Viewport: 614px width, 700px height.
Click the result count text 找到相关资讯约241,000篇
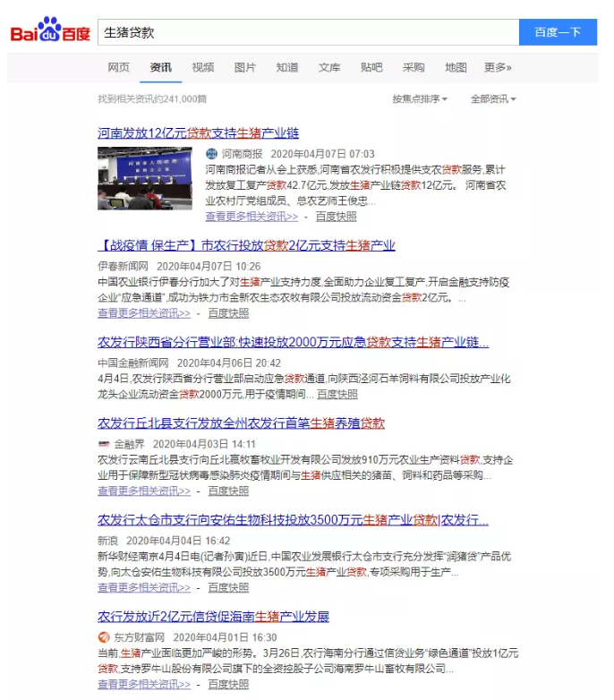pos(152,99)
